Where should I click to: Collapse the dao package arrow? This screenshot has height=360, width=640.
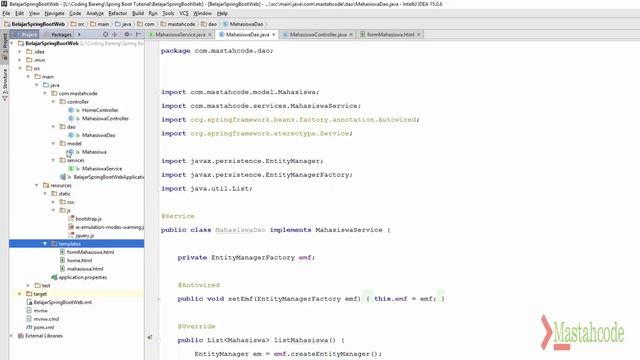tap(53, 127)
